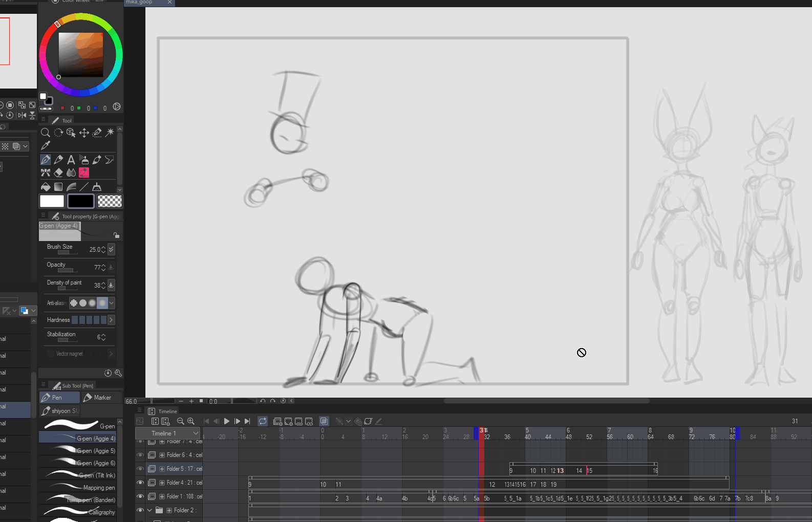Select the Selection pen tool
Screen dimensions: 812x522
tap(97, 133)
